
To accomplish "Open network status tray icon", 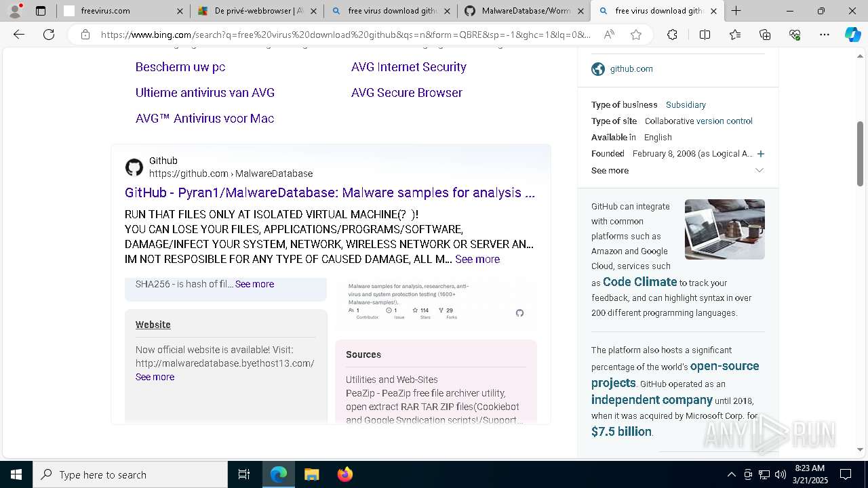I will pyautogui.click(x=764, y=474).
